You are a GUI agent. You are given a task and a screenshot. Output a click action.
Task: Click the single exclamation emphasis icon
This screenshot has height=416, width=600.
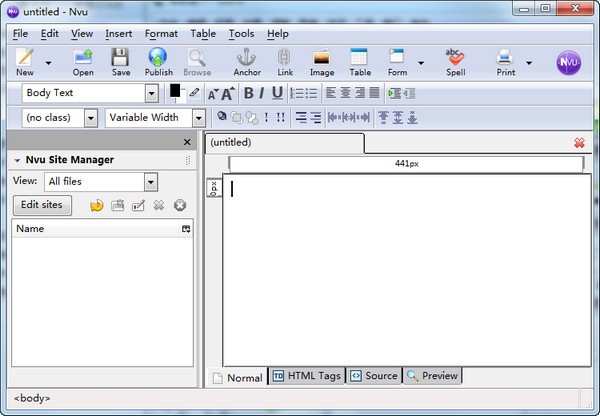click(266, 117)
